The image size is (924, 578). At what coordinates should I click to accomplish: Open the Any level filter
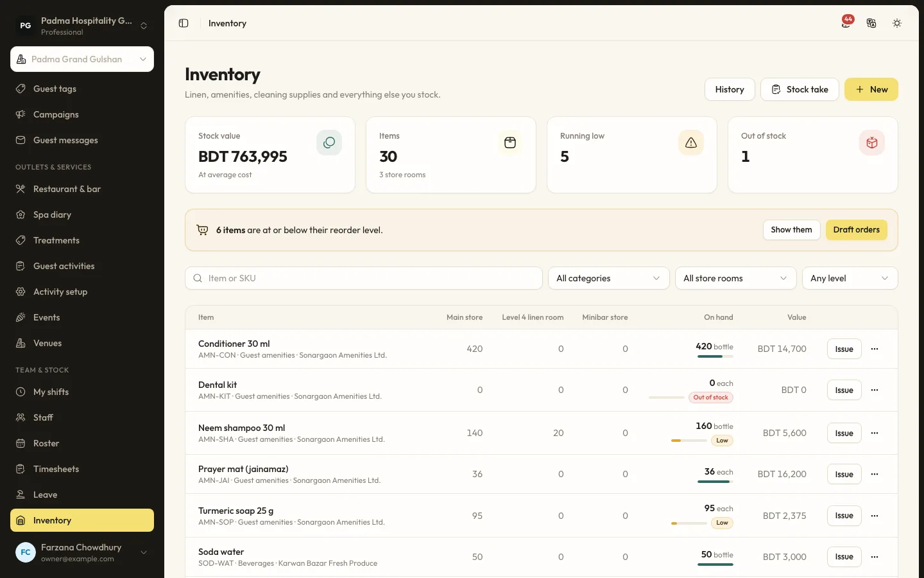point(850,278)
